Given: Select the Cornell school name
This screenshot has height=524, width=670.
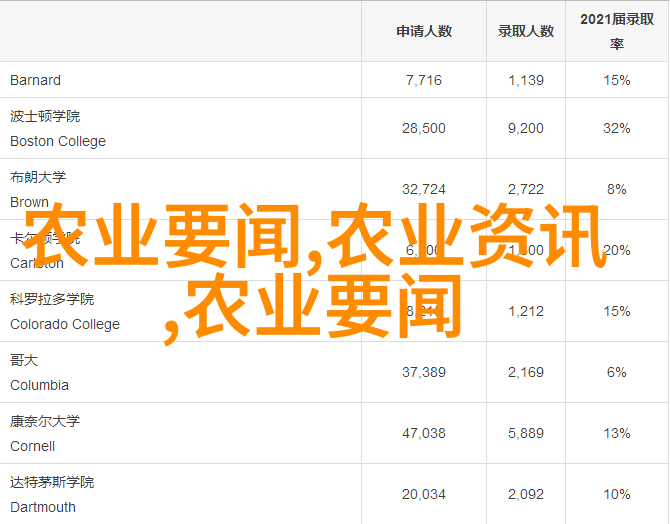Looking at the screenshot, I should click(32, 446).
